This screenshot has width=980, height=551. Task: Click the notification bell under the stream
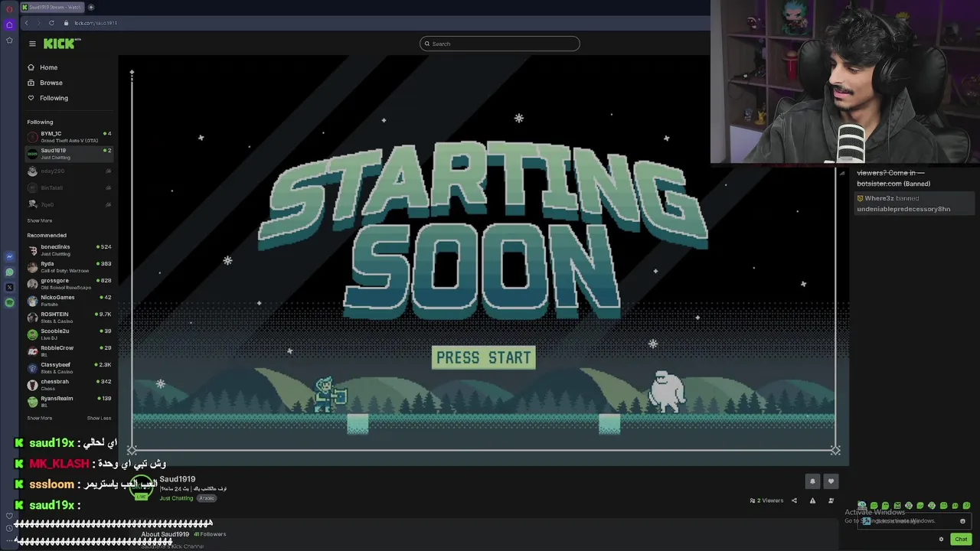(x=812, y=481)
